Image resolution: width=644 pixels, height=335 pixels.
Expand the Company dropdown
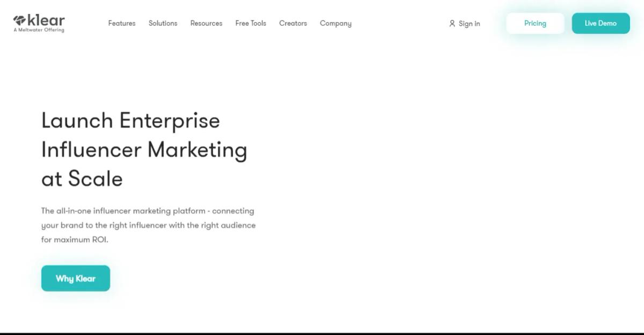(335, 23)
